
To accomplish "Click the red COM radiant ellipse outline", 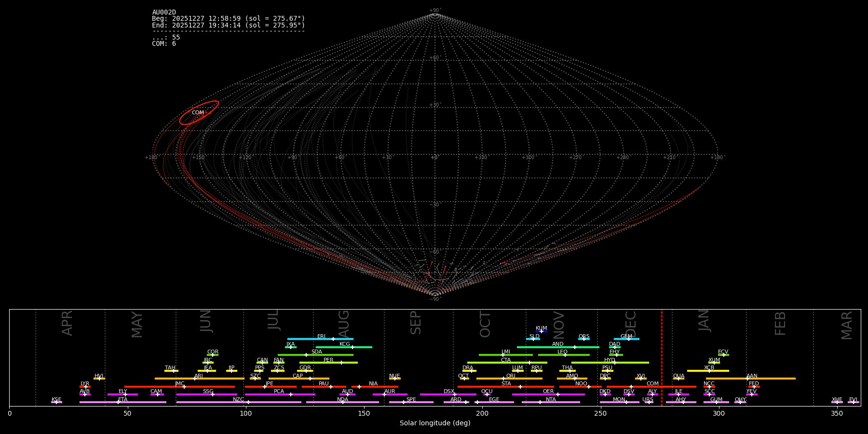I will point(199,113).
